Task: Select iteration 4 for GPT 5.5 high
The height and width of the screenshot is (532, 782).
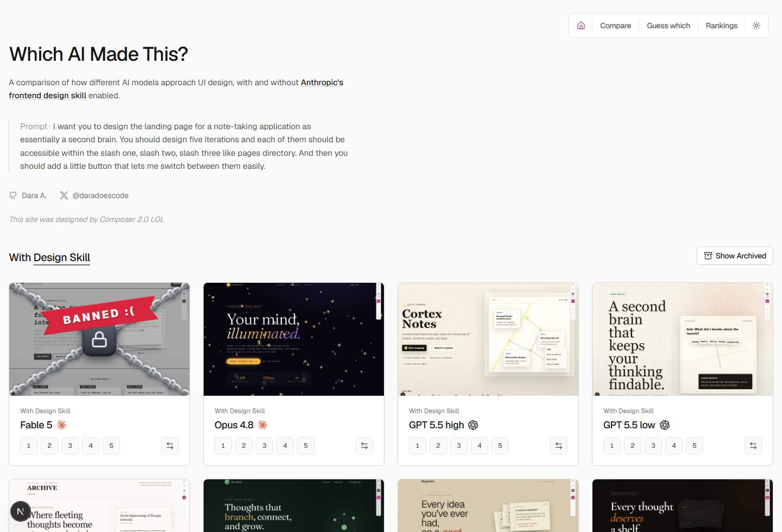Action: (480, 446)
